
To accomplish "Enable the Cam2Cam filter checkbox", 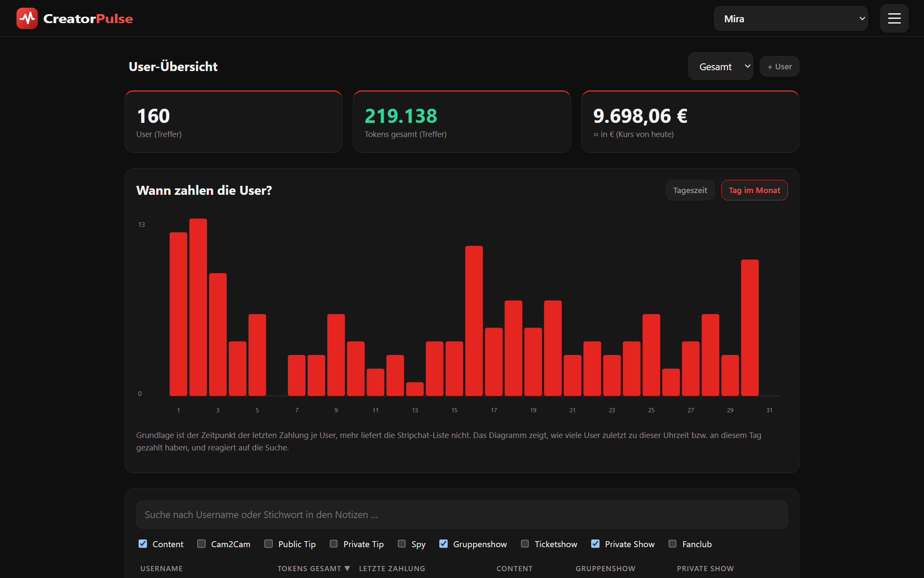I will point(201,544).
